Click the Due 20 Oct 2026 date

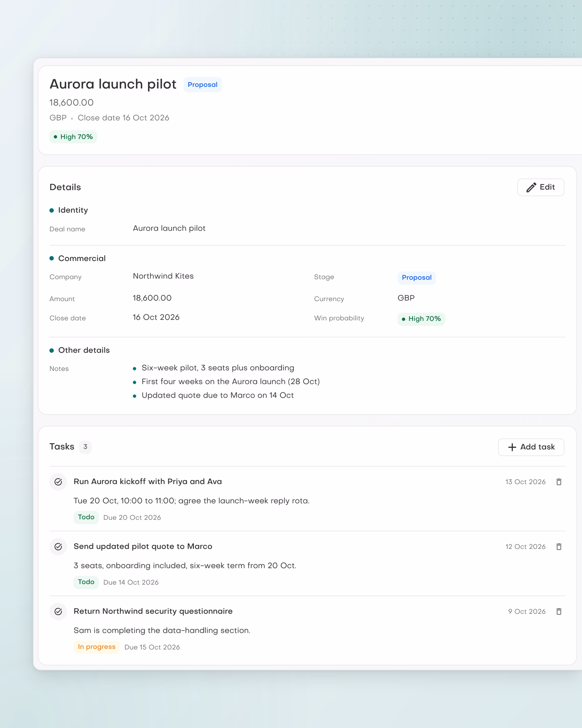coord(132,518)
